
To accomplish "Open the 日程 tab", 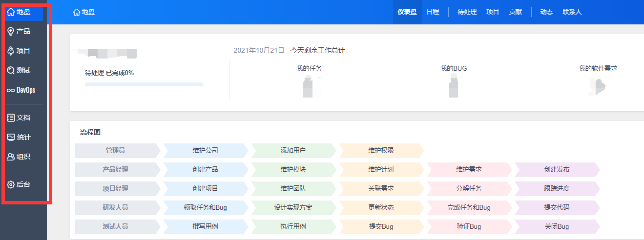I will coord(433,12).
